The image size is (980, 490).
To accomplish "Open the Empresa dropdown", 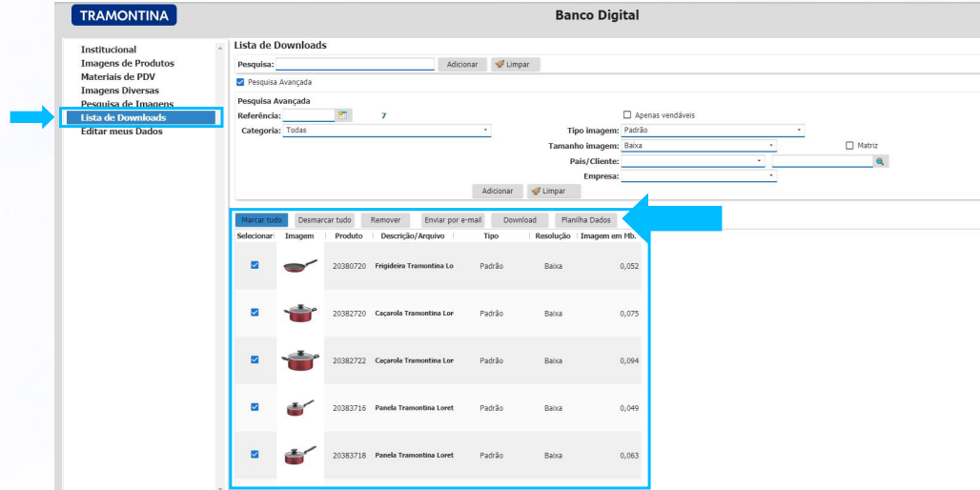I will [x=699, y=176].
